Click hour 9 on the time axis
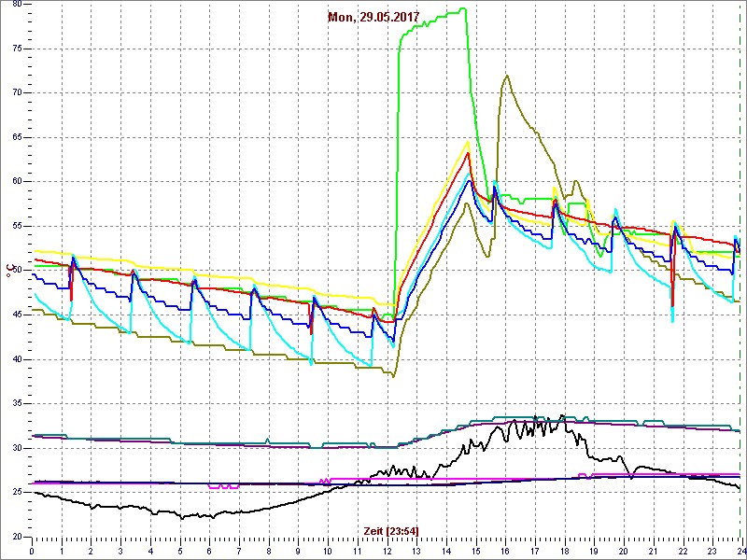Viewport: 747px width, 560px height. [x=298, y=552]
